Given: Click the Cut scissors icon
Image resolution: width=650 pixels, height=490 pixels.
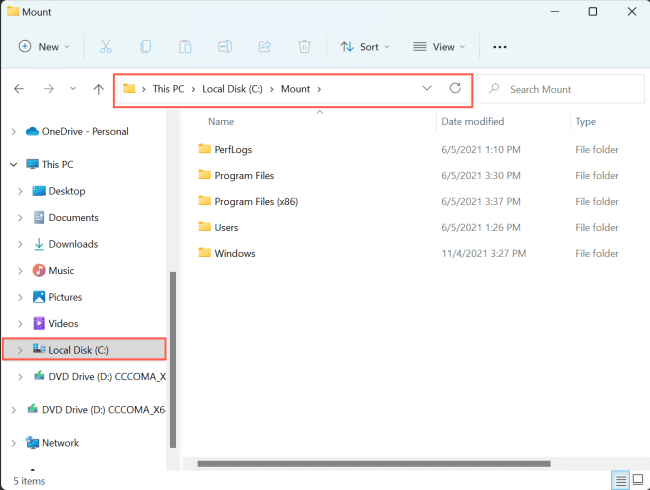Looking at the screenshot, I should point(105,47).
